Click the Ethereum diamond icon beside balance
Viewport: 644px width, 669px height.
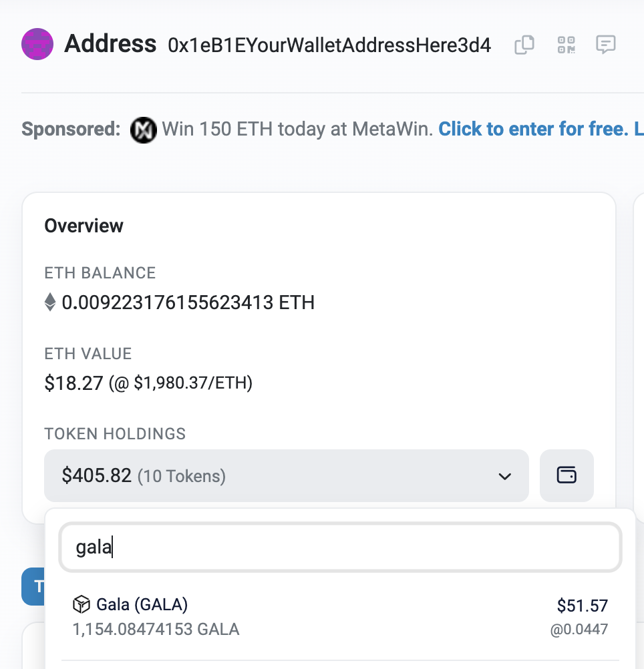50,302
